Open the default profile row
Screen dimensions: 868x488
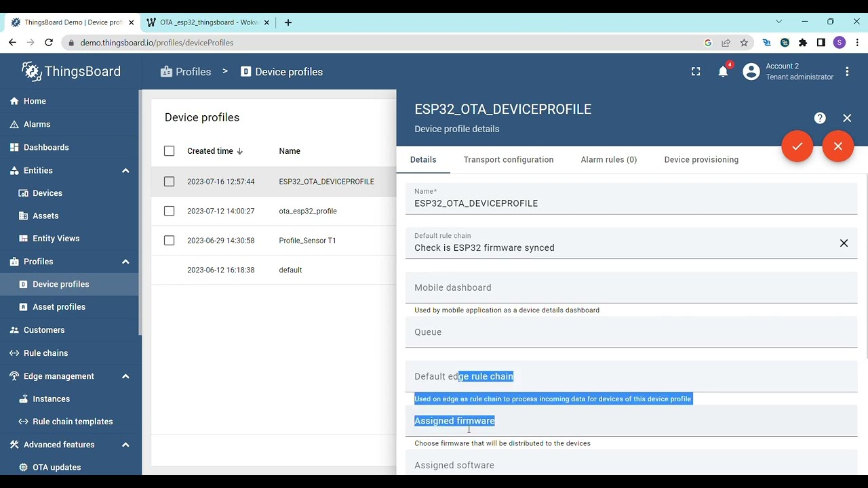pos(274,270)
